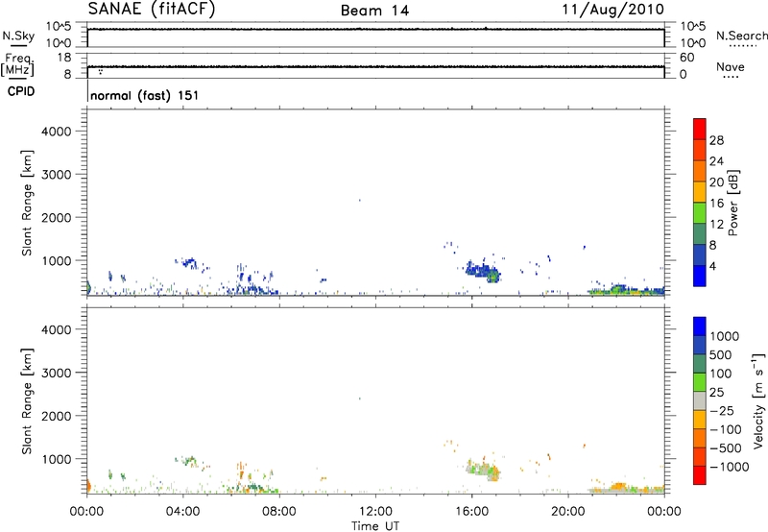
Task: Click the red bottom of velocity colorbar
Action: click(x=700, y=475)
